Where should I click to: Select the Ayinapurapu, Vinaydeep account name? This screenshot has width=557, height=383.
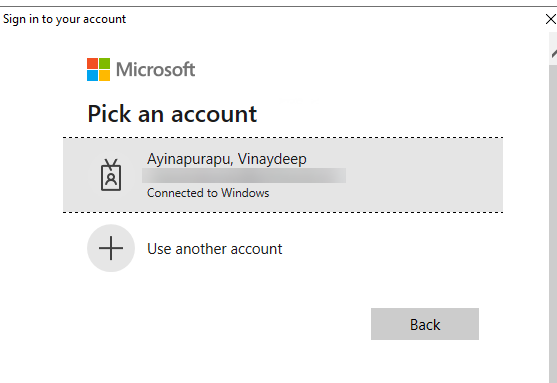tap(227, 159)
